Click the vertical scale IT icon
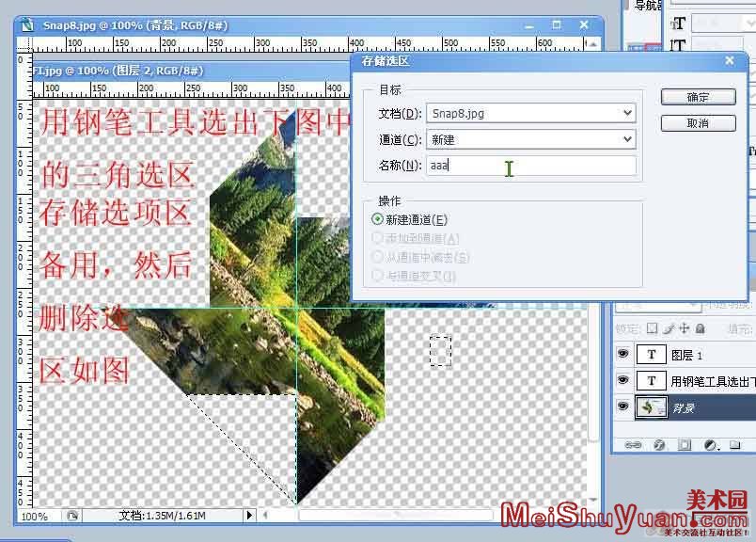This screenshot has height=542, width=756. [x=678, y=45]
